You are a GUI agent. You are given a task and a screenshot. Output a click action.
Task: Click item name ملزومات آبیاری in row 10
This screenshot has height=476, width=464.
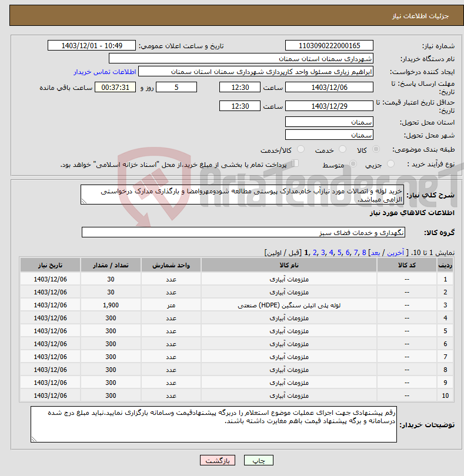pos(289,395)
